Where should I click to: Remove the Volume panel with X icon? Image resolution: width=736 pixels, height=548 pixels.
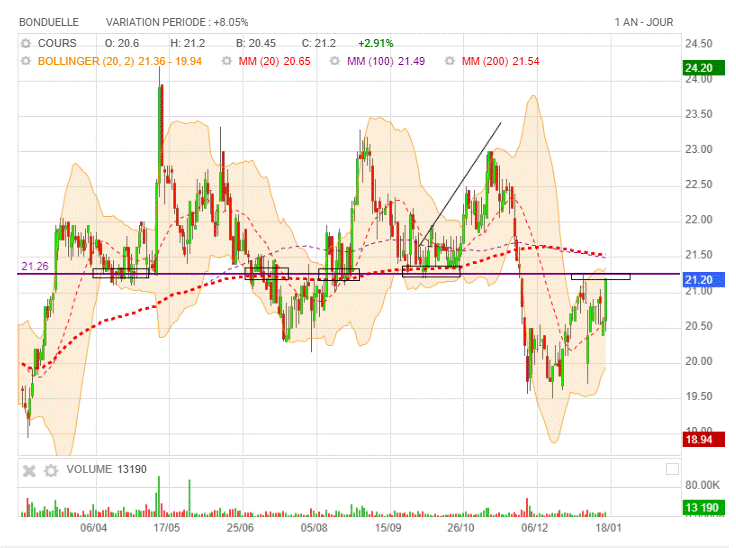tap(29, 471)
